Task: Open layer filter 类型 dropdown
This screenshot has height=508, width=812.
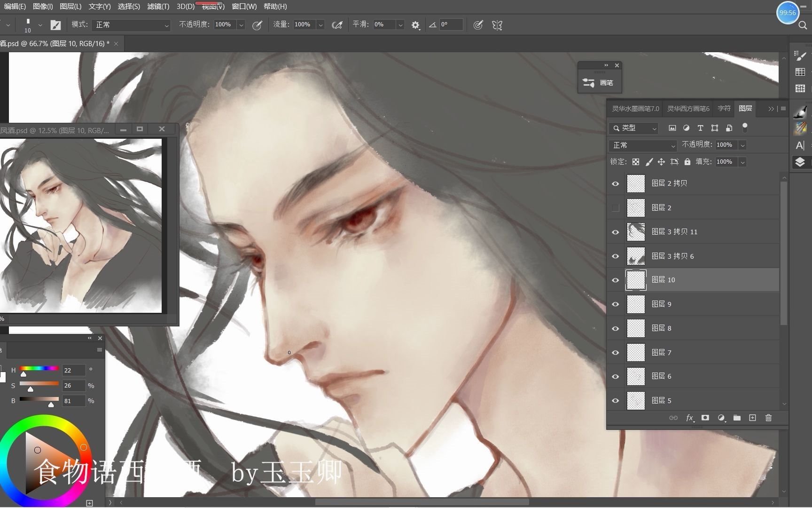Action: [633, 128]
